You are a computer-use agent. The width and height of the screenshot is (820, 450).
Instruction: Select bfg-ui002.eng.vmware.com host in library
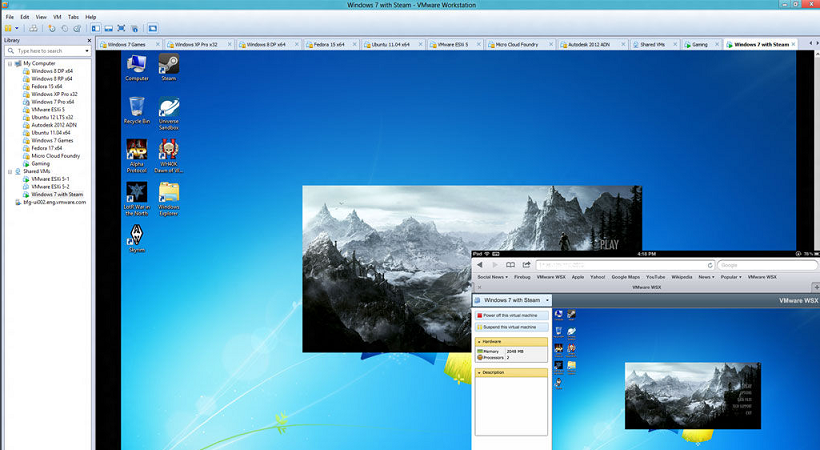tap(54, 202)
